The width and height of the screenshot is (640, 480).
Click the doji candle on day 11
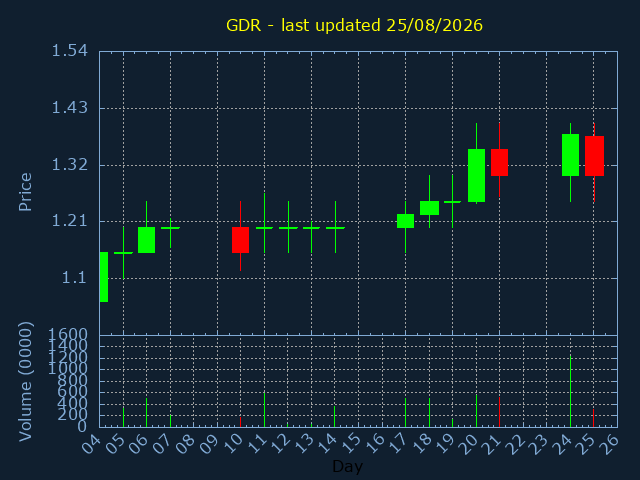coord(264,228)
